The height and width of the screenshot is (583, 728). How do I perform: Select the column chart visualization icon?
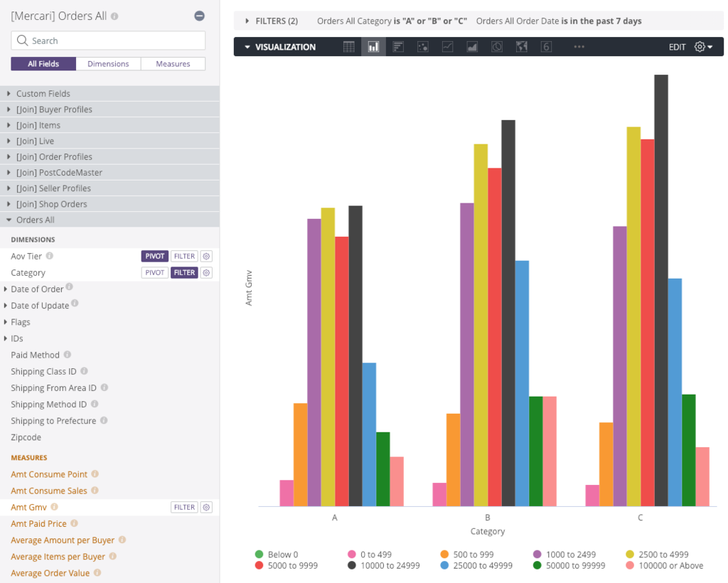pos(373,47)
